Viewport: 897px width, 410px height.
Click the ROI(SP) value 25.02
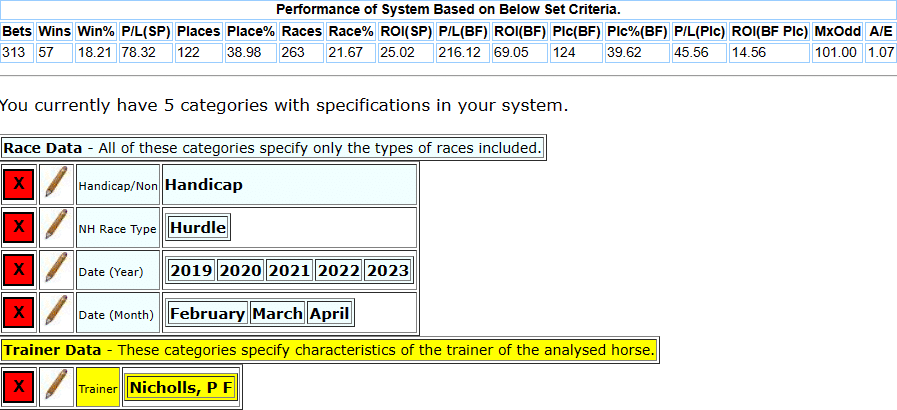tap(406, 53)
